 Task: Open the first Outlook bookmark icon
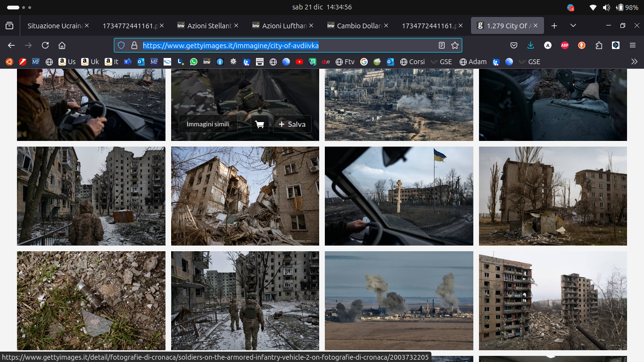pyautogui.click(x=141, y=62)
